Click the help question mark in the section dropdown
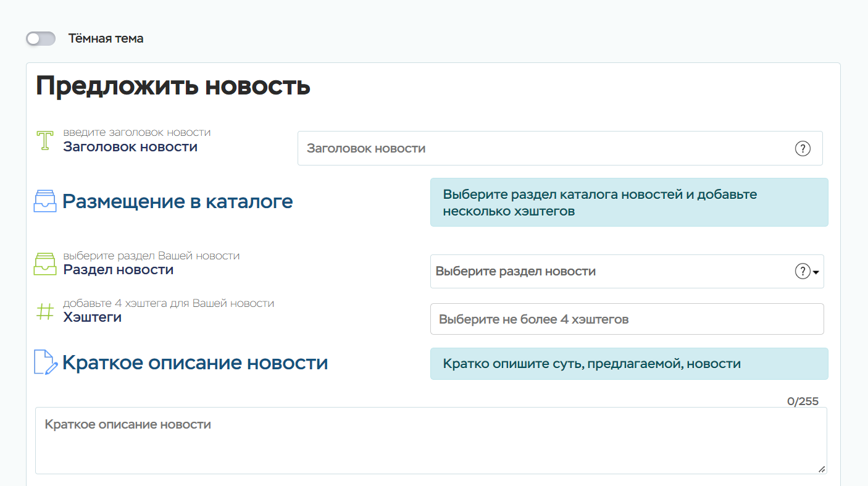The height and width of the screenshot is (486, 868). 802,271
